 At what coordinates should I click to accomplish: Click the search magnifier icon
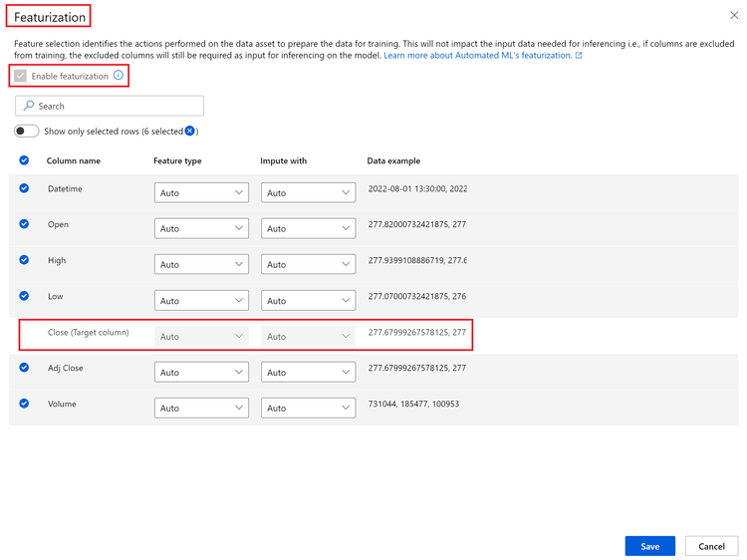tap(29, 106)
